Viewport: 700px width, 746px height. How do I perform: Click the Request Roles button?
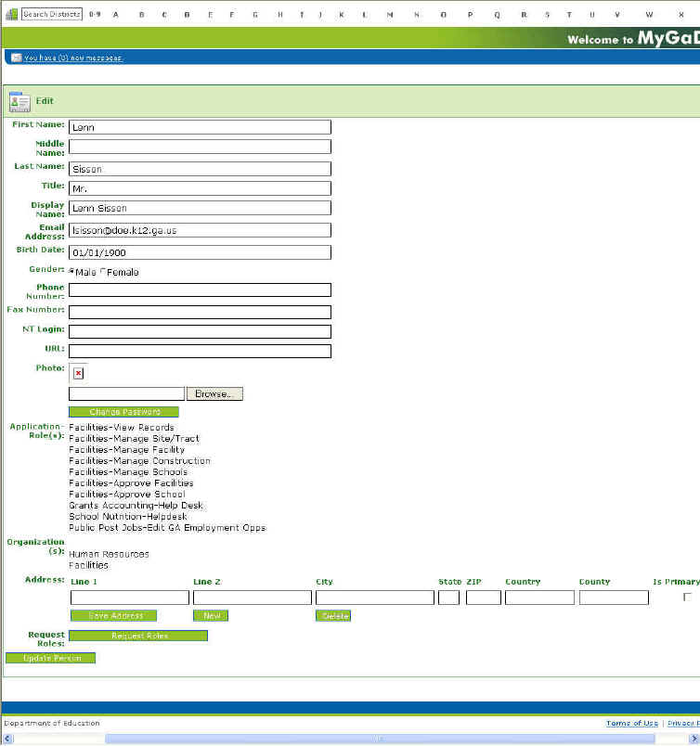(138, 636)
